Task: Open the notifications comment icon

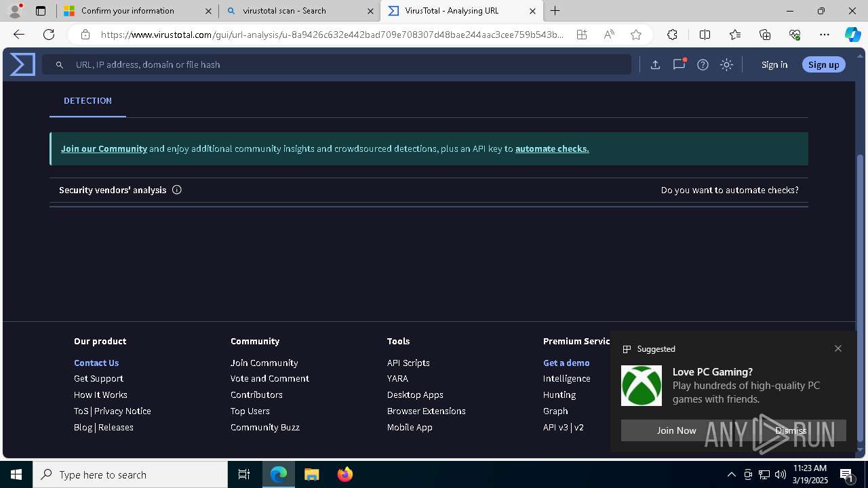Action: coord(679,64)
